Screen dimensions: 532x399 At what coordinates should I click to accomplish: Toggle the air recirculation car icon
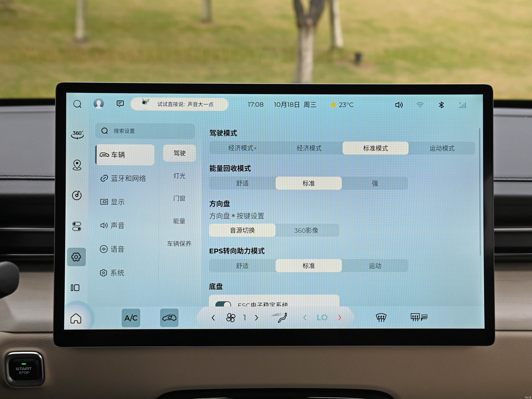(x=169, y=318)
